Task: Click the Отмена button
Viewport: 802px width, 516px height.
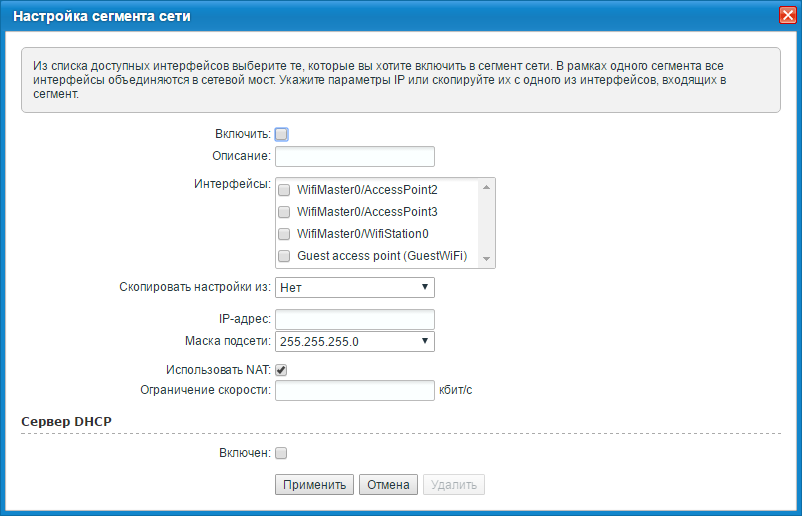Action: pyautogui.click(x=388, y=485)
